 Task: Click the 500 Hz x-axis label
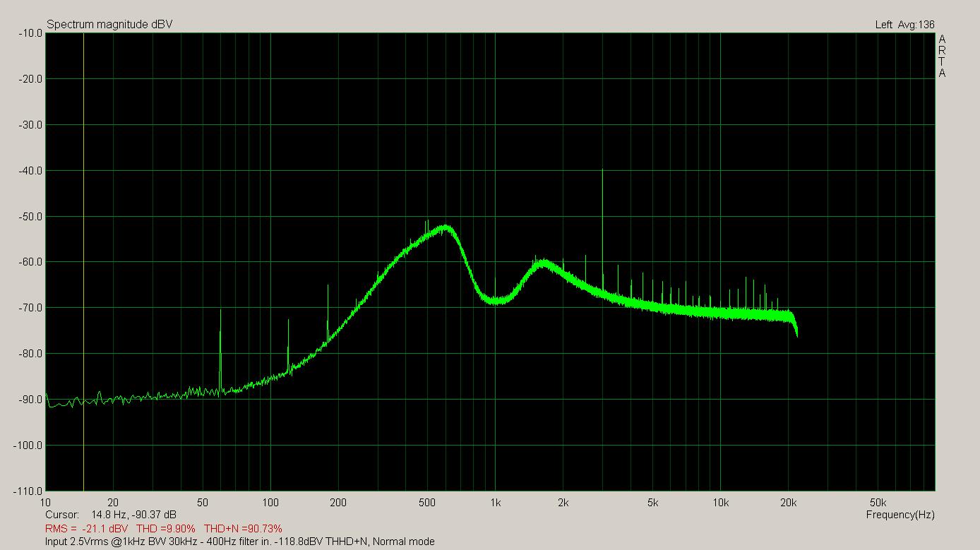click(428, 503)
